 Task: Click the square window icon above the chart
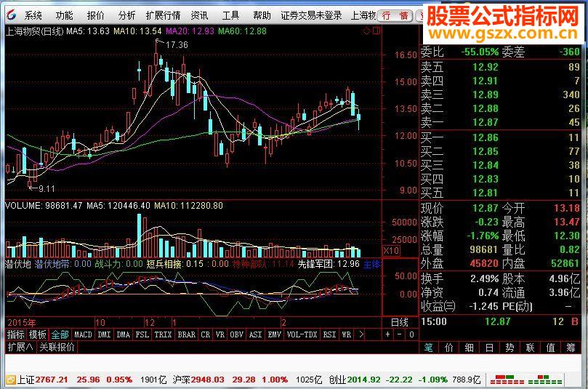tap(376, 31)
